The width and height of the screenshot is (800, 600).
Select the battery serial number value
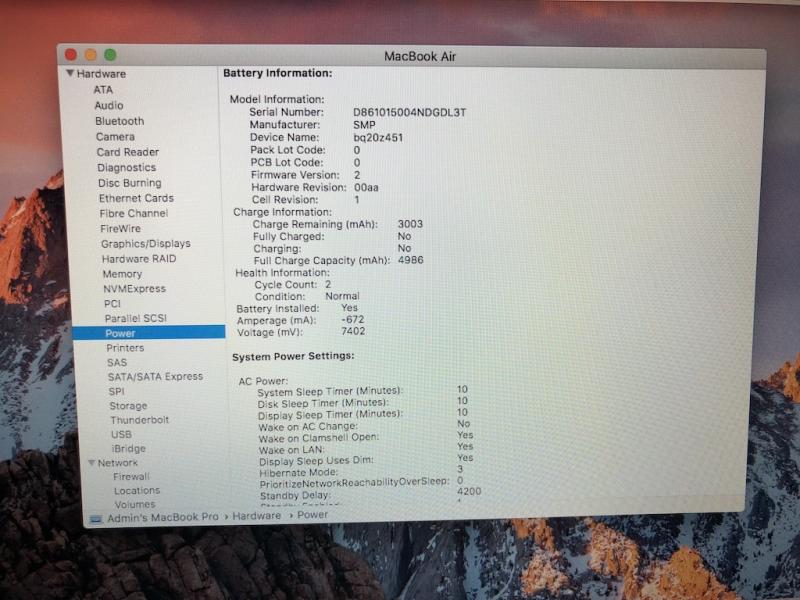[x=409, y=113]
